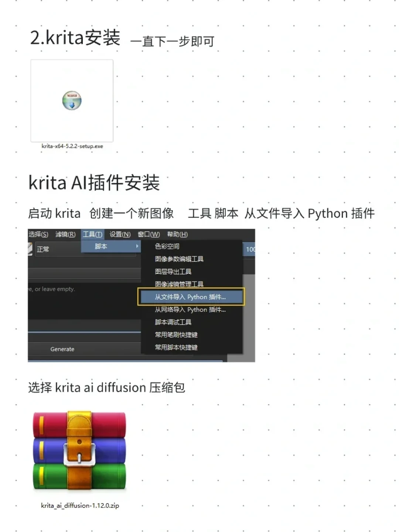Screen dimensions: 399x532
Task: Select 从文件导入 Python 插件...
Action: 191,297
